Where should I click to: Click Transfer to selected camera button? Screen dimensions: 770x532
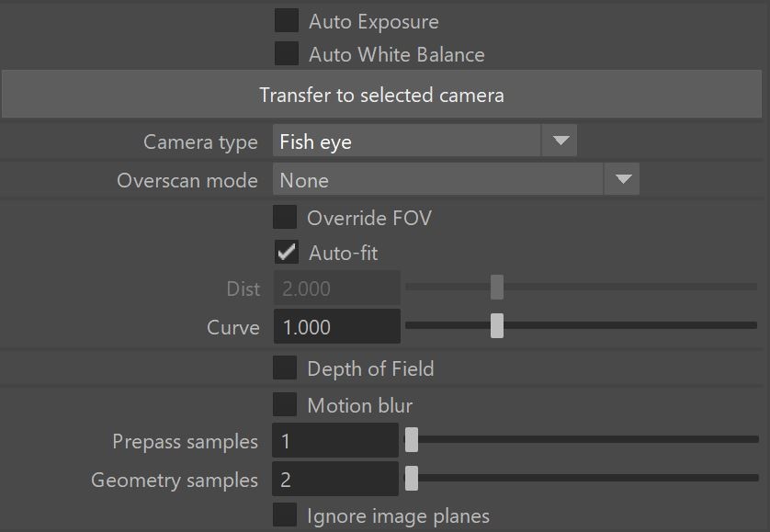pyautogui.click(x=381, y=95)
